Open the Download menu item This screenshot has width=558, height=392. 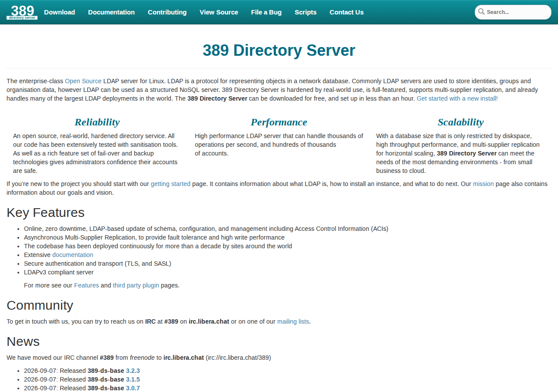pyautogui.click(x=59, y=12)
